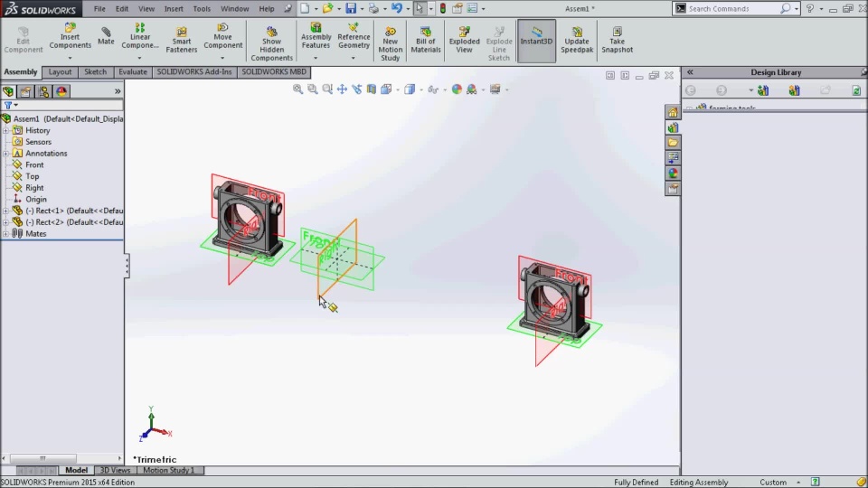The image size is (868, 488).
Task: Expand the Rect<1> component node
Action: click(x=5, y=211)
